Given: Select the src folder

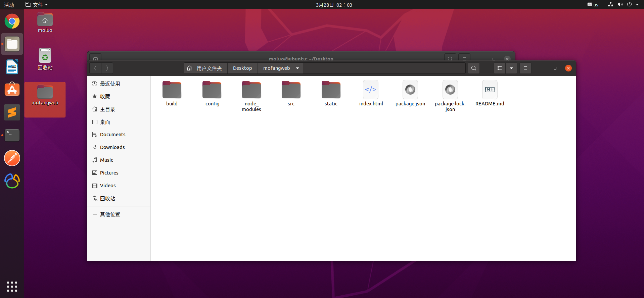Looking at the screenshot, I should (291, 94).
